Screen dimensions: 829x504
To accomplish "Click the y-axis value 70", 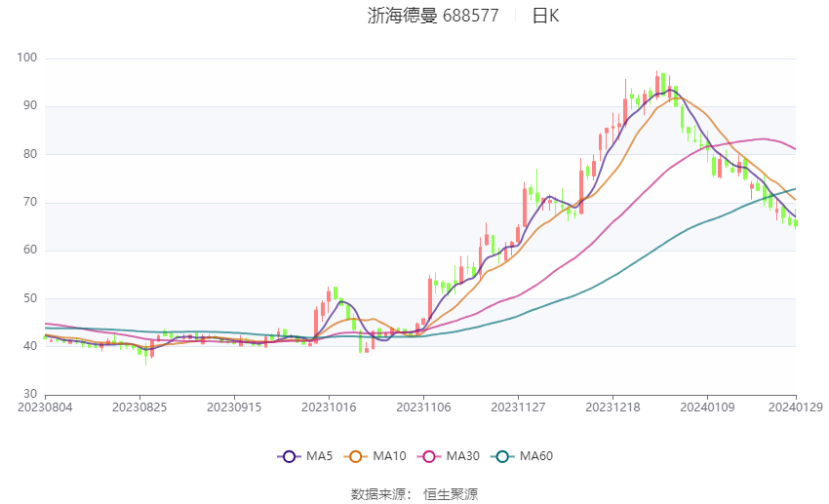I will [30, 202].
